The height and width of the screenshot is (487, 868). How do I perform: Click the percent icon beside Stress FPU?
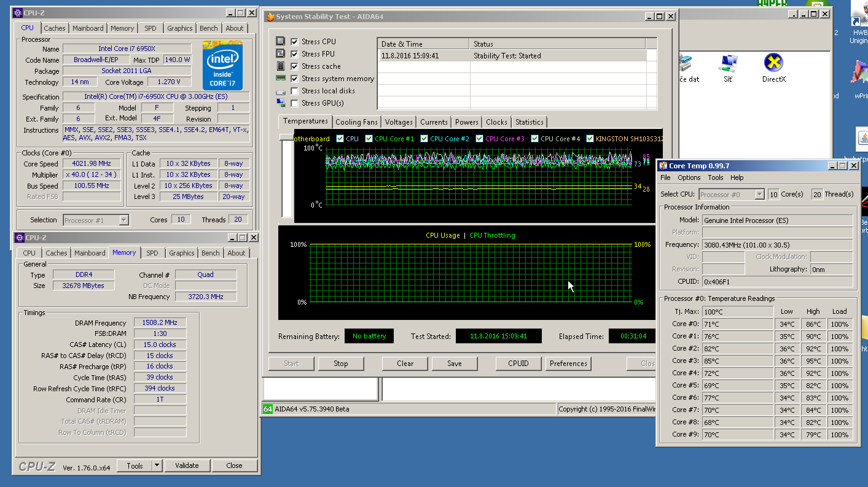pos(281,53)
